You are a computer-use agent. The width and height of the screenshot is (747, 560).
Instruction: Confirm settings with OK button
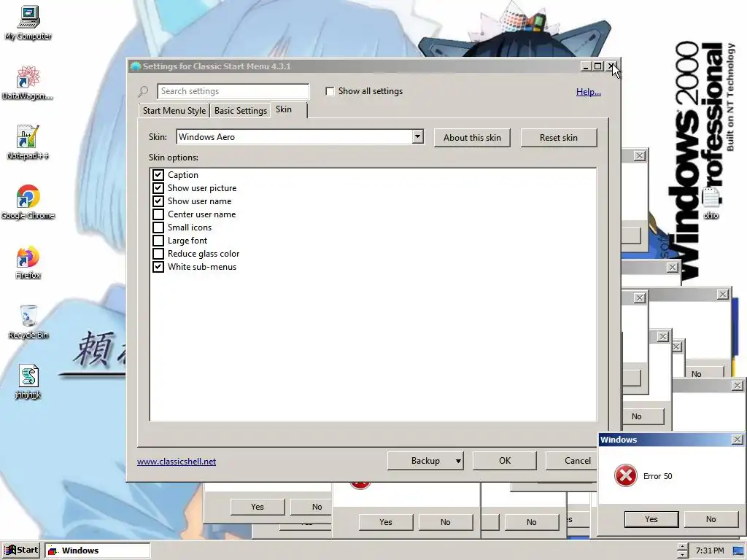pyautogui.click(x=505, y=461)
